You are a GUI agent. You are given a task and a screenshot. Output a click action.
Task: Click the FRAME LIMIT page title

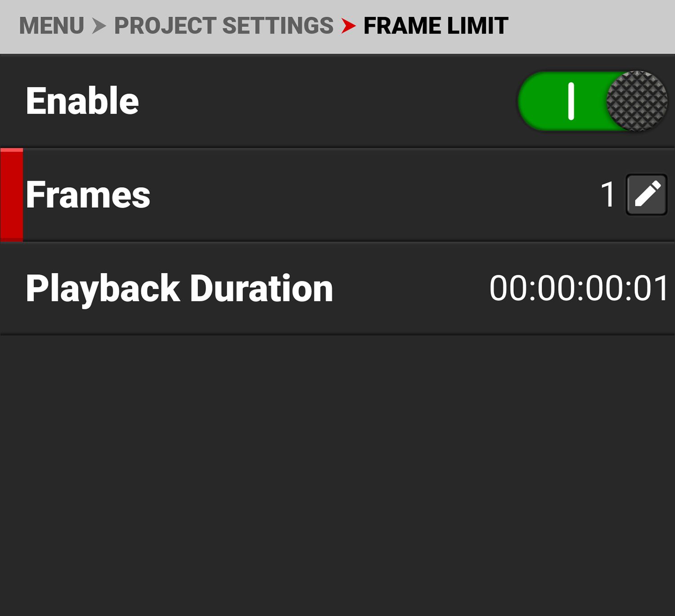436,26
